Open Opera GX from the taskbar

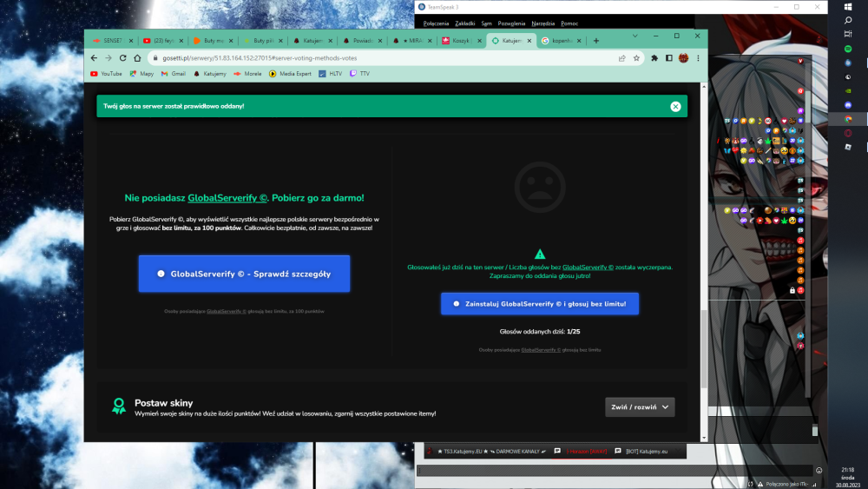[848, 133]
